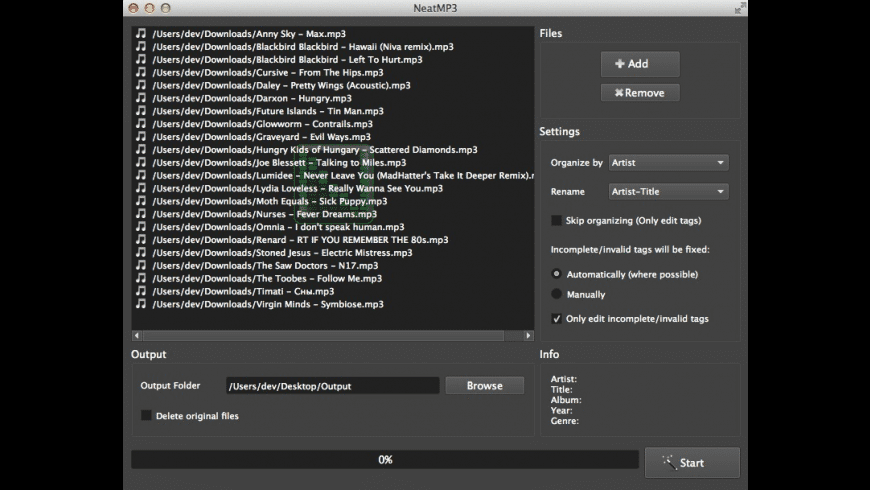Click Browse for the output folder
This screenshot has width=870, height=490.
484,386
